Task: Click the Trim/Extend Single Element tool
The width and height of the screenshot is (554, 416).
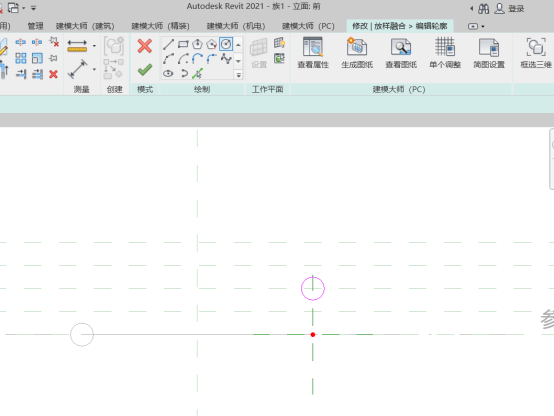Action: (21, 74)
